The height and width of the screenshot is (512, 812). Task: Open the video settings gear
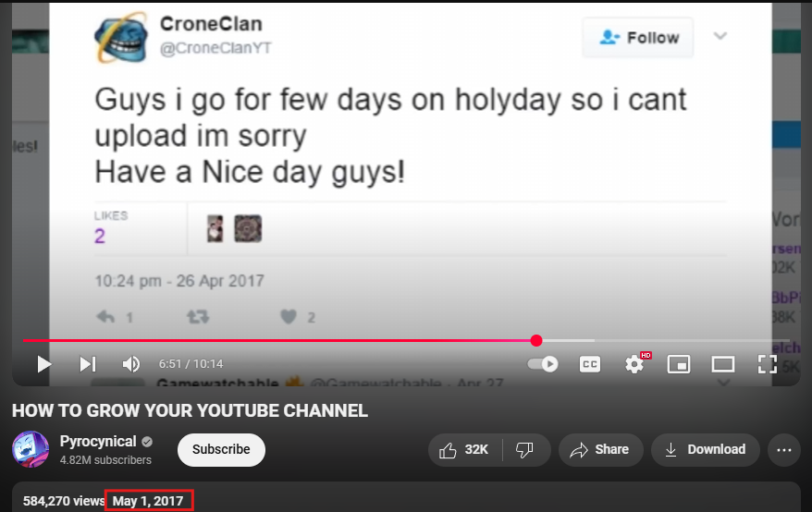pyautogui.click(x=634, y=364)
